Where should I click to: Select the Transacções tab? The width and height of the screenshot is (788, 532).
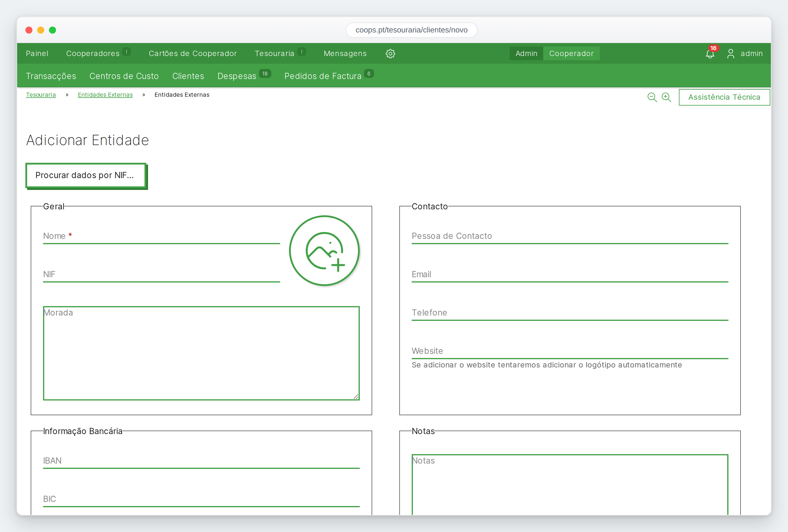point(51,76)
